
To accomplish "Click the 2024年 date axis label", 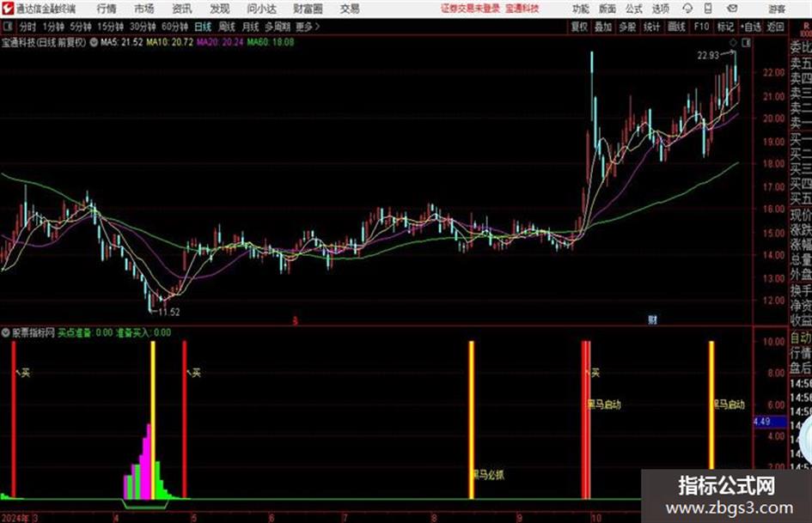I will click(x=15, y=518).
